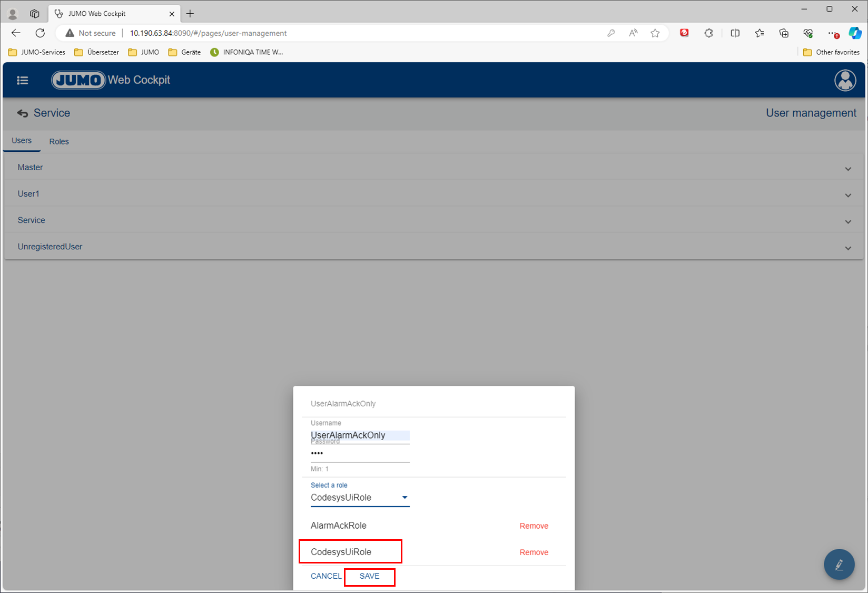Expand the User1 row chevron
The height and width of the screenshot is (593, 868).
point(847,195)
